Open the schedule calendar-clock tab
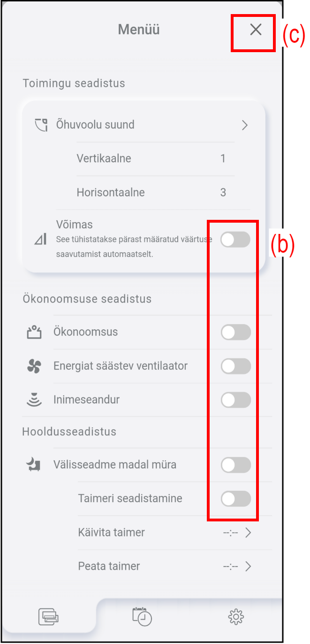310x644 pixels. pyautogui.click(x=142, y=616)
